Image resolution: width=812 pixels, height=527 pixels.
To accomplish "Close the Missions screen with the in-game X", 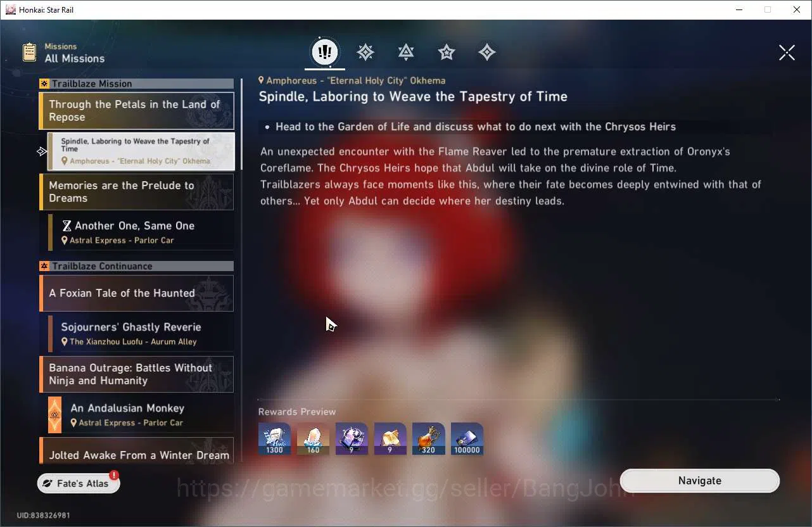I will pyautogui.click(x=787, y=53).
